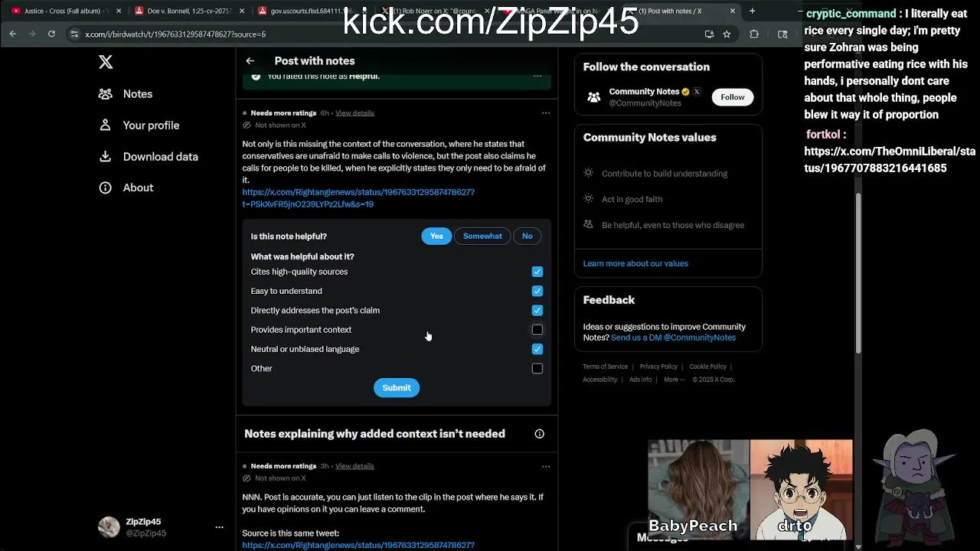Open Accessibility link
This screenshot has width=980, height=551.
point(599,380)
